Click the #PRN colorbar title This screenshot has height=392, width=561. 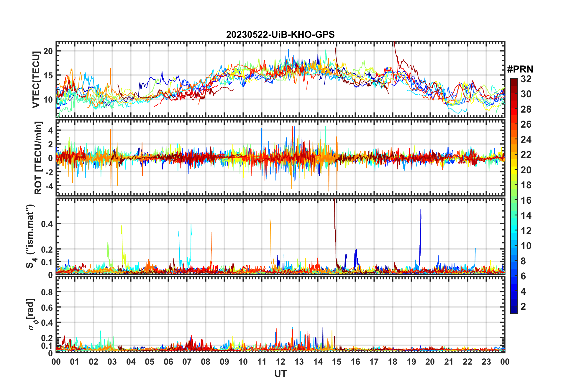tap(520, 69)
